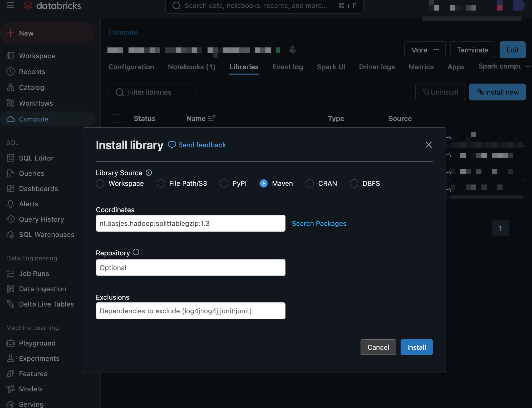
Task: Click the Send feedback link
Action: 197,145
